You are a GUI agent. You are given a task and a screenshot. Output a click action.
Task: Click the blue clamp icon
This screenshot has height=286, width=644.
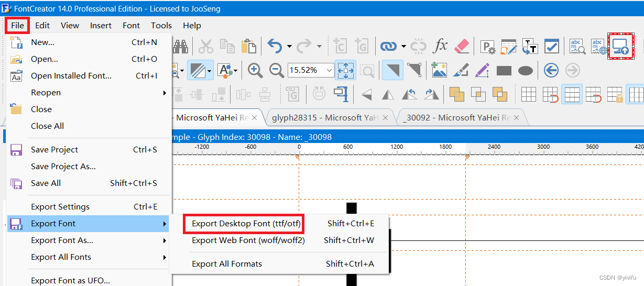pyautogui.click(x=342, y=95)
